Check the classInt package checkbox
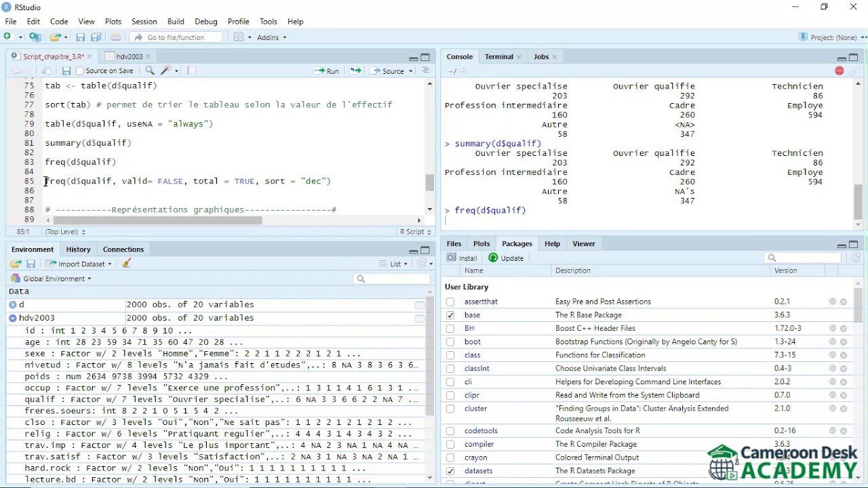Viewport: 868px width, 488px height. click(450, 369)
